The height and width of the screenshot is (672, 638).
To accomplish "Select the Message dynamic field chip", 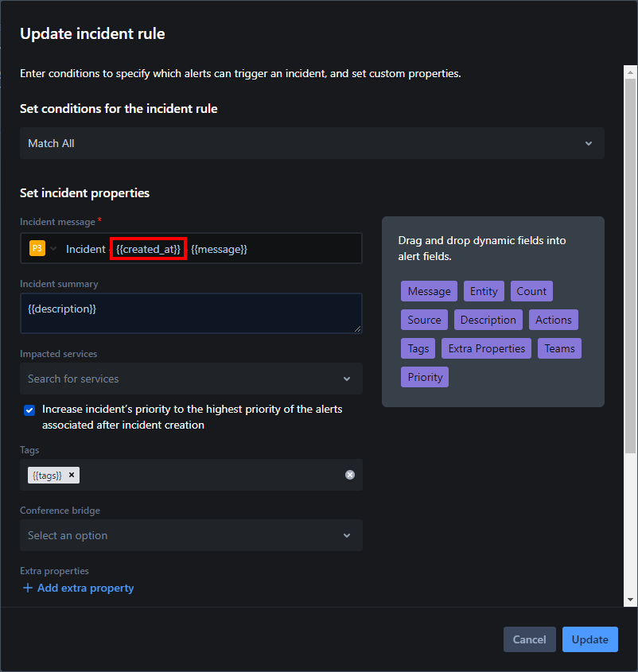I will [430, 291].
